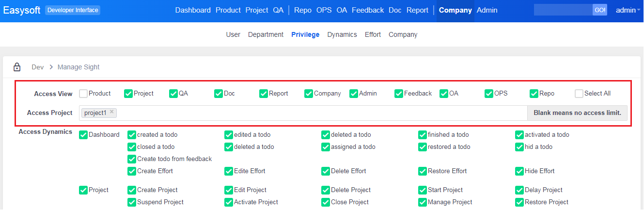Image resolution: width=644 pixels, height=211 pixels.
Task: Focus the top search input field
Action: tap(563, 10)
